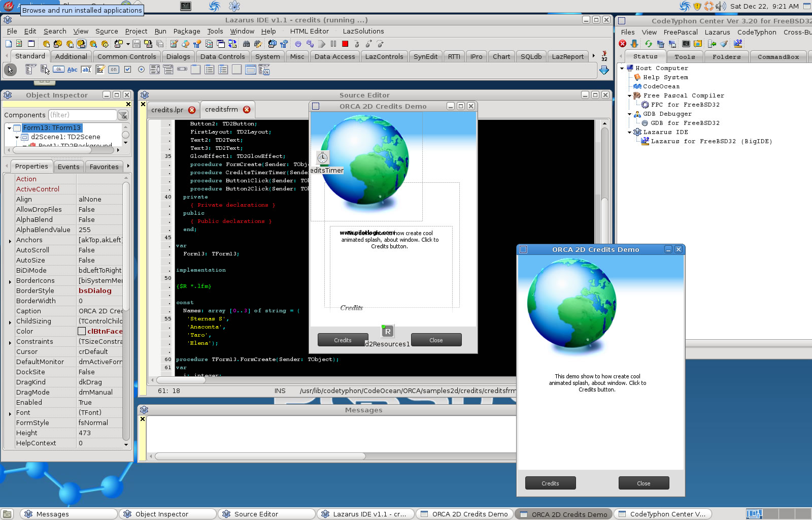812x520 pixels.
Task: Click the Close button in running demo window
Action: (x=644, y=483)
